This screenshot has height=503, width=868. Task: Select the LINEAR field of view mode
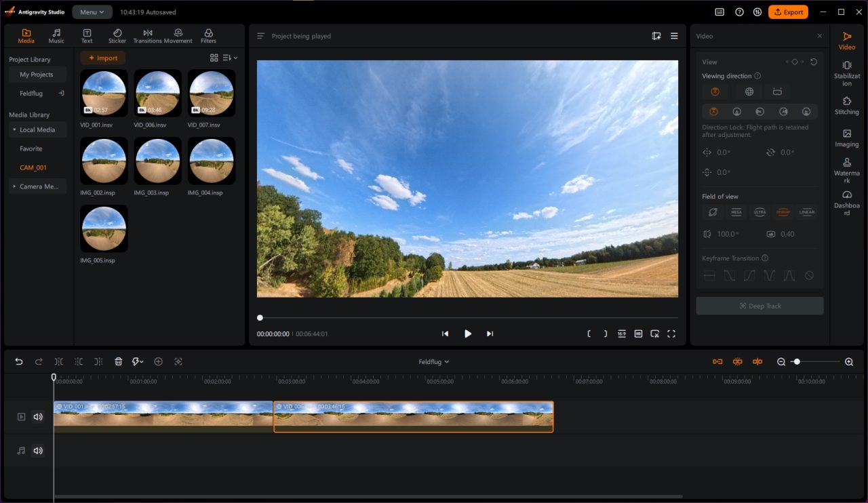[x=806, y=212]
